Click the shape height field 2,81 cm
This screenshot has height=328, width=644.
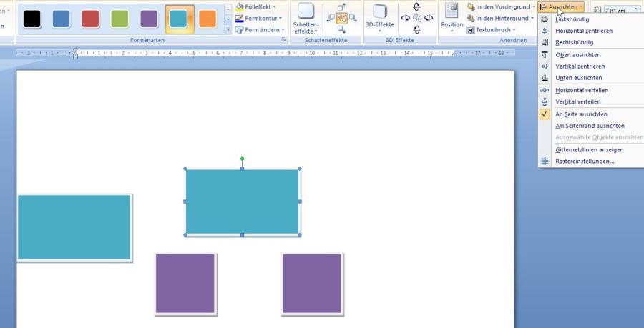click(618, 10)
